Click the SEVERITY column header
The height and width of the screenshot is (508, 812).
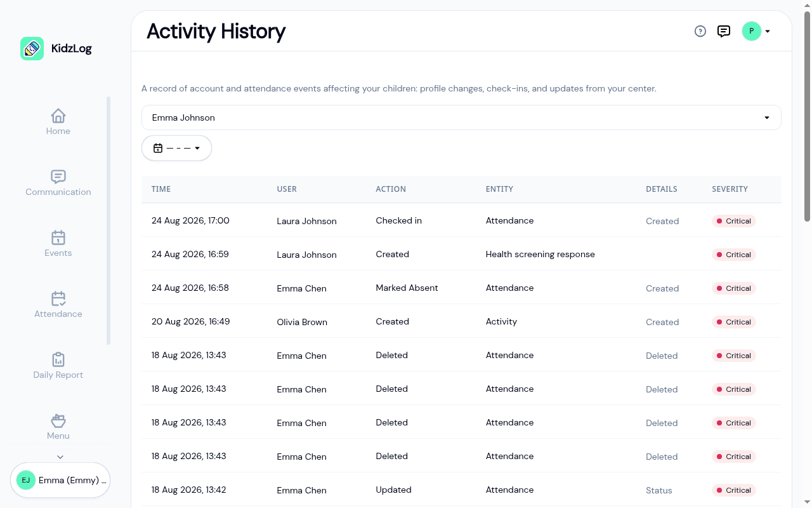[x=730, y=189]
